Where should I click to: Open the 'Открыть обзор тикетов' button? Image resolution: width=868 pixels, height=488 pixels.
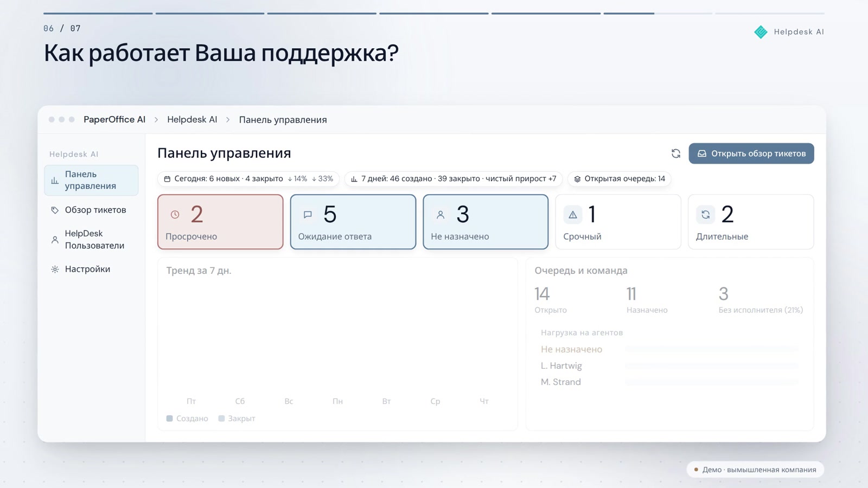click(x=751, y=153)
